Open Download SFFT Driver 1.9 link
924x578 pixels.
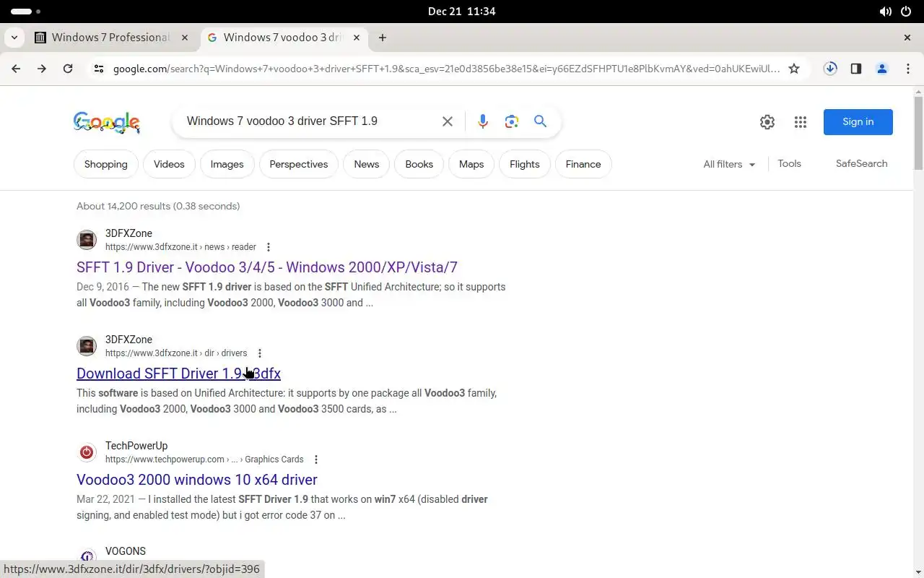point(178,374)
